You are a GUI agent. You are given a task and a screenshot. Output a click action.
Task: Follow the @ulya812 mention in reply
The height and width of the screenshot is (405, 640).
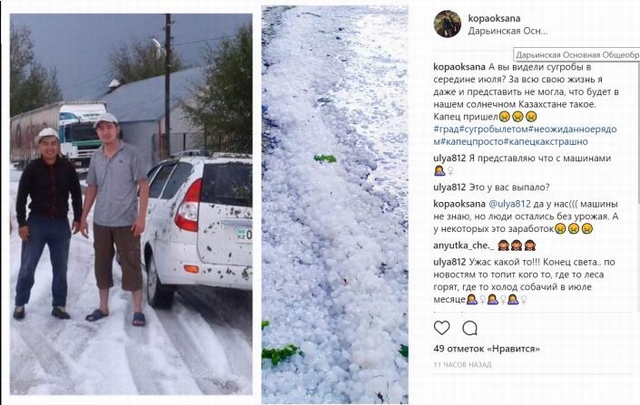tap(509, 204)
